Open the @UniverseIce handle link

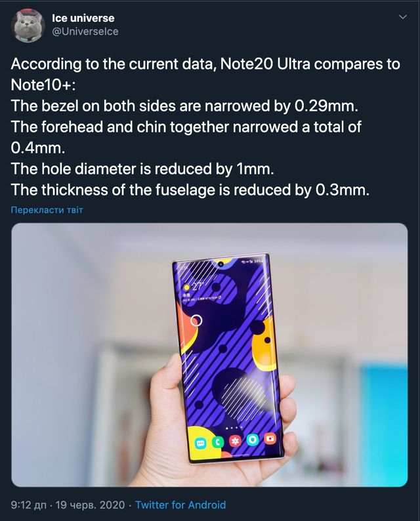click(85, 31)
